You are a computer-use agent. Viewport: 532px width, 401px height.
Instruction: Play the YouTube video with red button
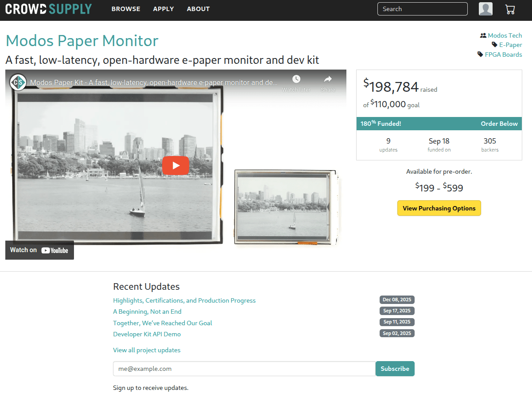[x=175, y=165]
